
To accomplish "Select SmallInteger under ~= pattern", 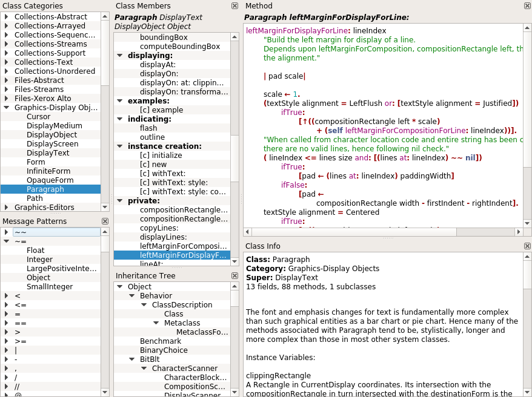I will [50, 287].
